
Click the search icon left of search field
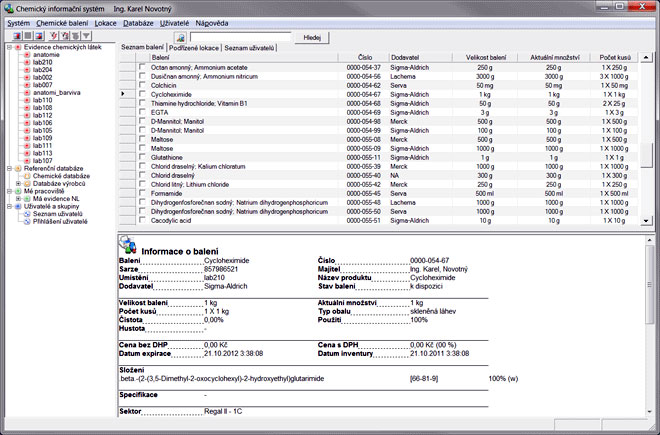(181, 36)
